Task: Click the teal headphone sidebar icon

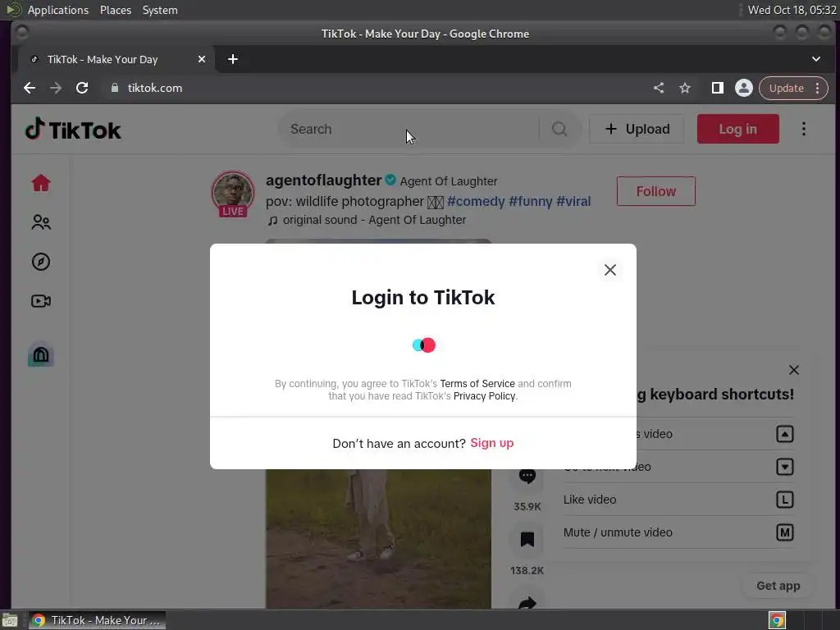Action: click(x=41, y=354)
